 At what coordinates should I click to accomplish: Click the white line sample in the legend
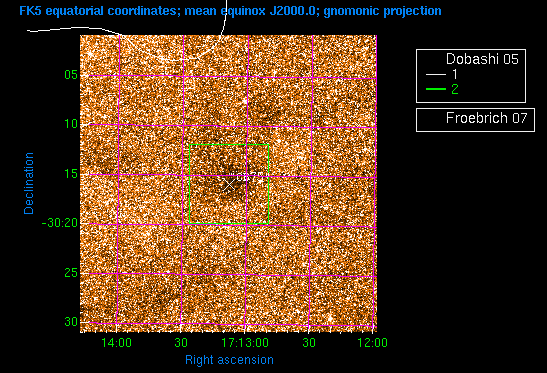[x=436, y=74]
